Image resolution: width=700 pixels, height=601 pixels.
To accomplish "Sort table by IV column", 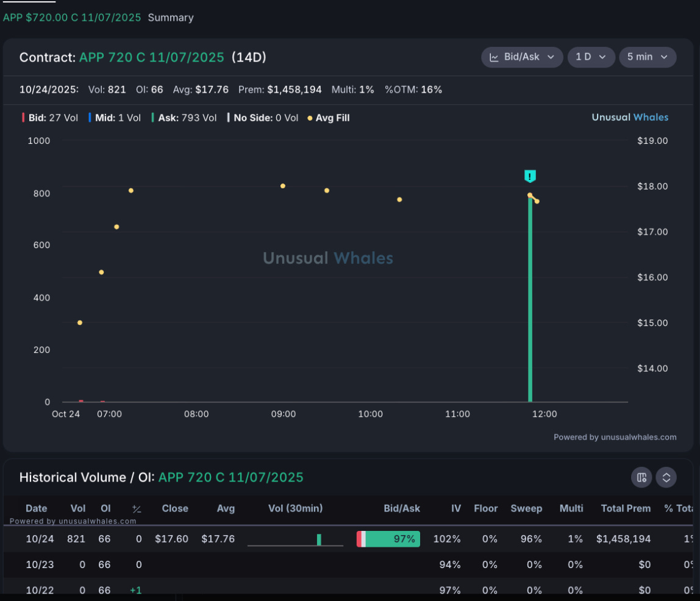I will pos(456,508).
